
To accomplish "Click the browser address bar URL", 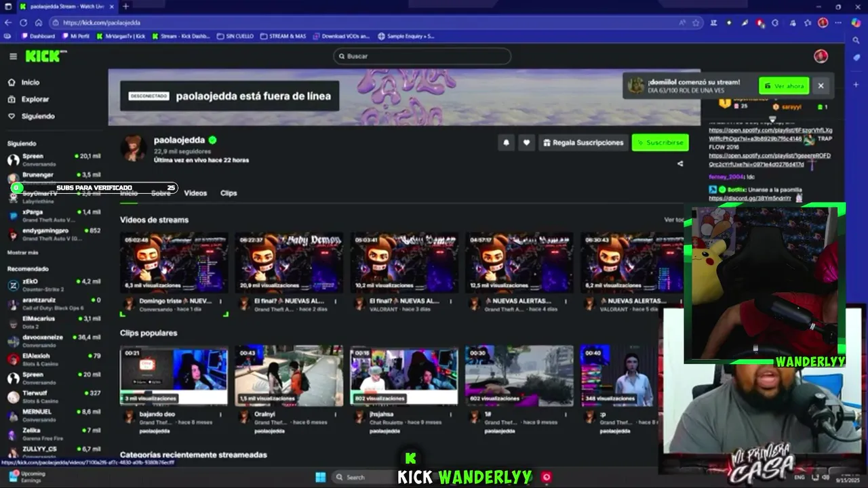I will [x=102, y=22].
